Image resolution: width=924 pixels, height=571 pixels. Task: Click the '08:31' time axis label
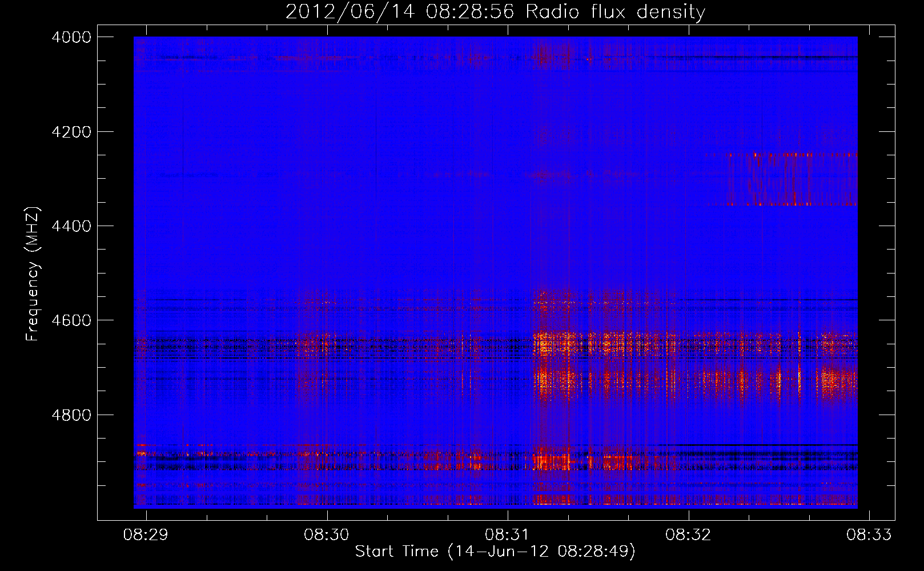[x=508, y=535]
